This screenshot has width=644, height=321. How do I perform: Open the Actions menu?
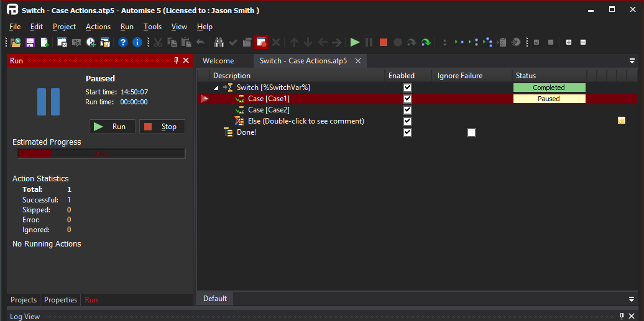click(x=98, y=27)
